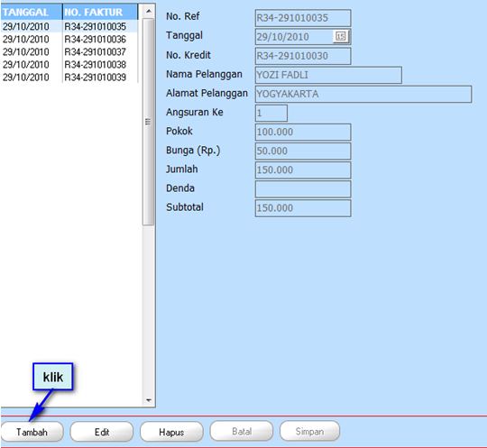487x448 pixels.
Task: Click the list scrollbar down arrow
Action: (149, 400)
